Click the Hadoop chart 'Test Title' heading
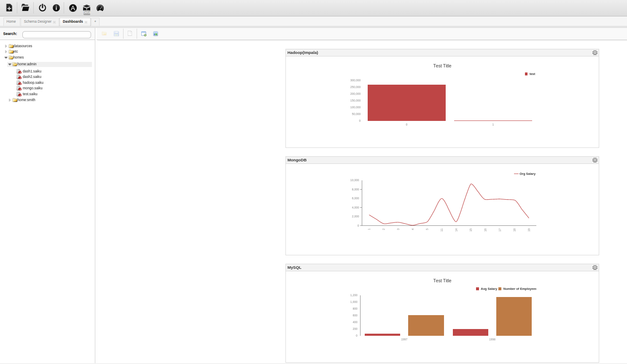627x364 pixels. [x=442, y=66]
